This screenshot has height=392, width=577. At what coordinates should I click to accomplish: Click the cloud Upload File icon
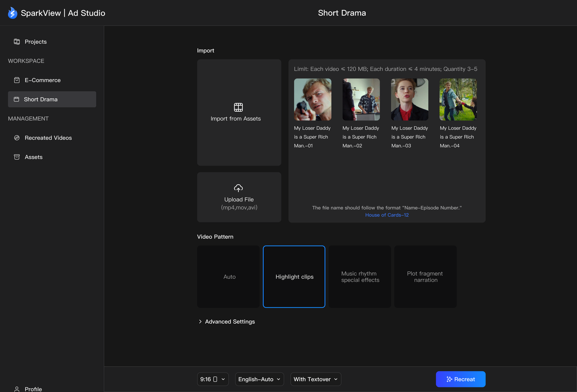coord(238,188)
